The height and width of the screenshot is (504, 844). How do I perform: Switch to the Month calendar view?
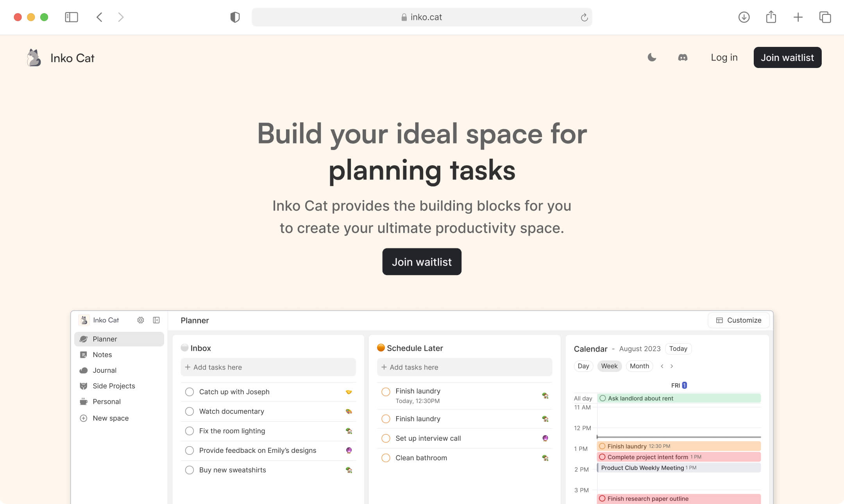639,366
